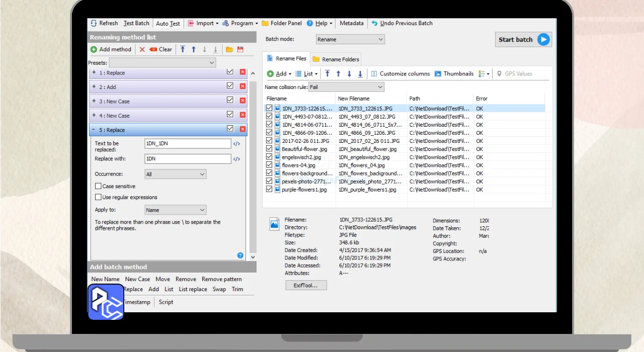
Task: Insert tag for Text to be replaced
Action: pos(236,144)
